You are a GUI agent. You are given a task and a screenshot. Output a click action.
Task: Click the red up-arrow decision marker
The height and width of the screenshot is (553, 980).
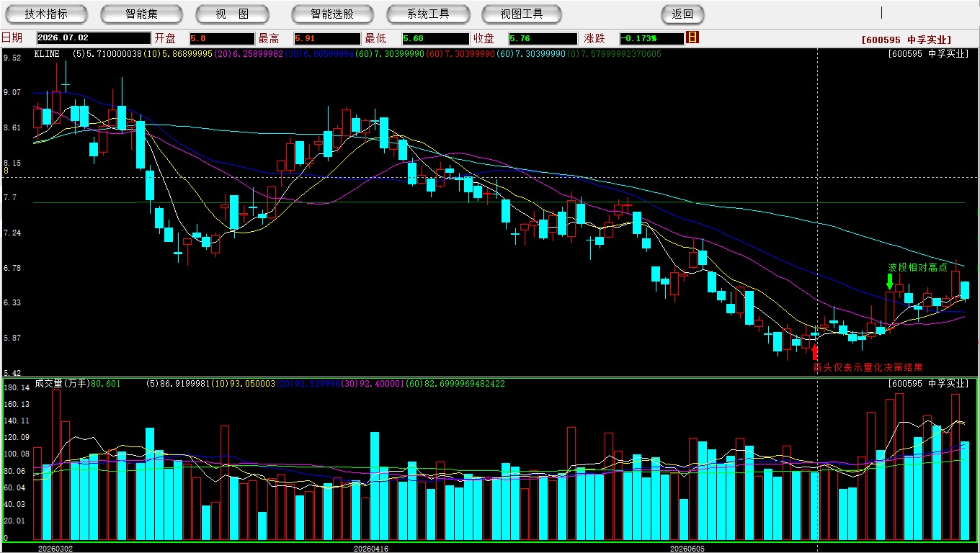pos(815,351)
